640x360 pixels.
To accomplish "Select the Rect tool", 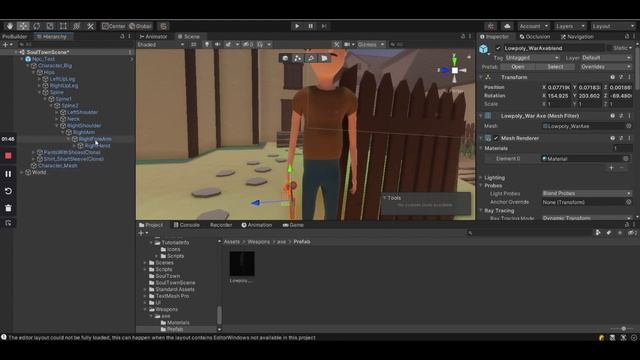I will (63, 26).
